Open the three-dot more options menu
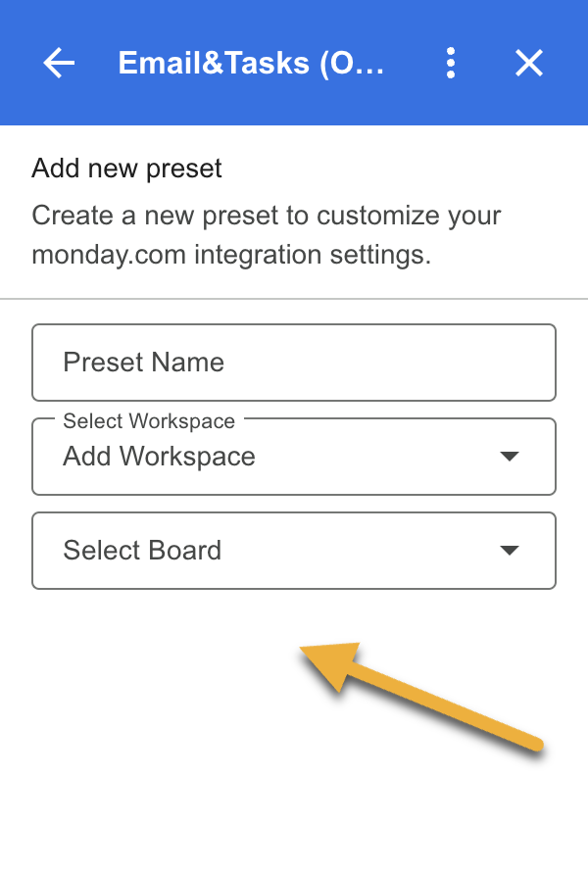This screenshot has width=588, height=874. 451,64
